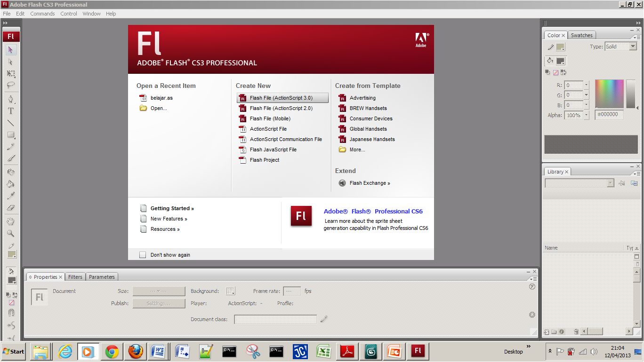The image size is (644, 362).
Task: Click the brightness slider bar in Color panel
Action: pyautogui.click(x=631, y=94)
